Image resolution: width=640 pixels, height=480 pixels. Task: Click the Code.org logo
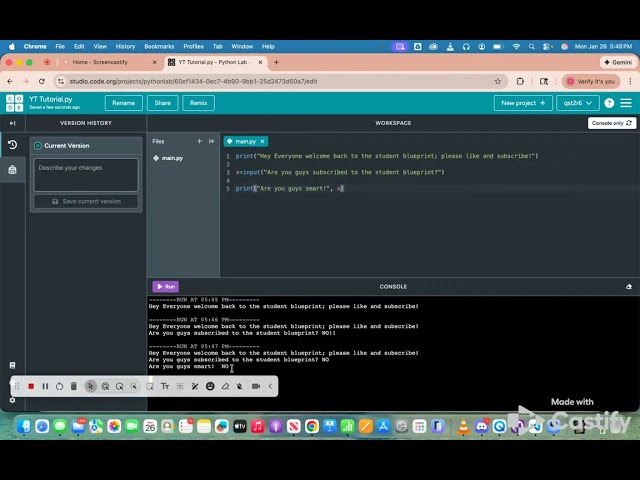click(15, 103)
